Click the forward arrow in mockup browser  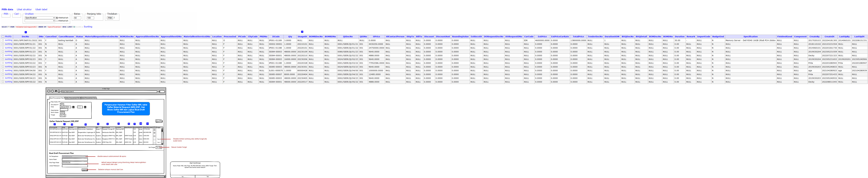tap(52, 91)
